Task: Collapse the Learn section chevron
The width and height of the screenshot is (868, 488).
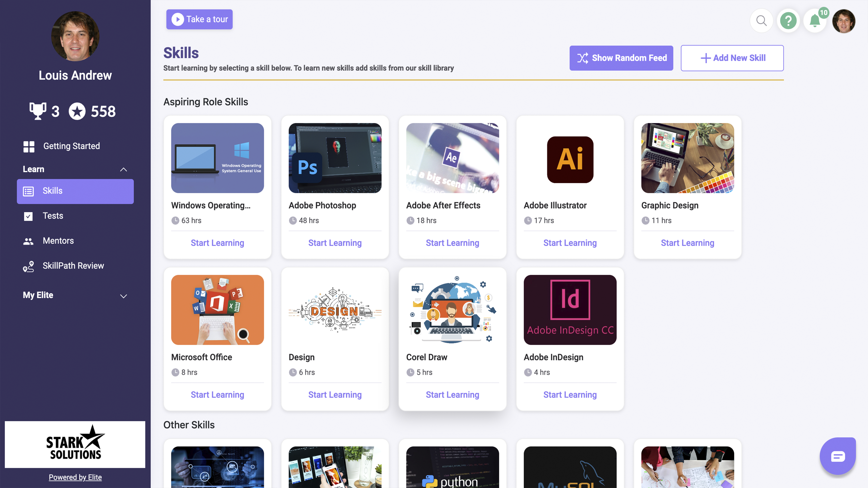Action: click(124, 169)
